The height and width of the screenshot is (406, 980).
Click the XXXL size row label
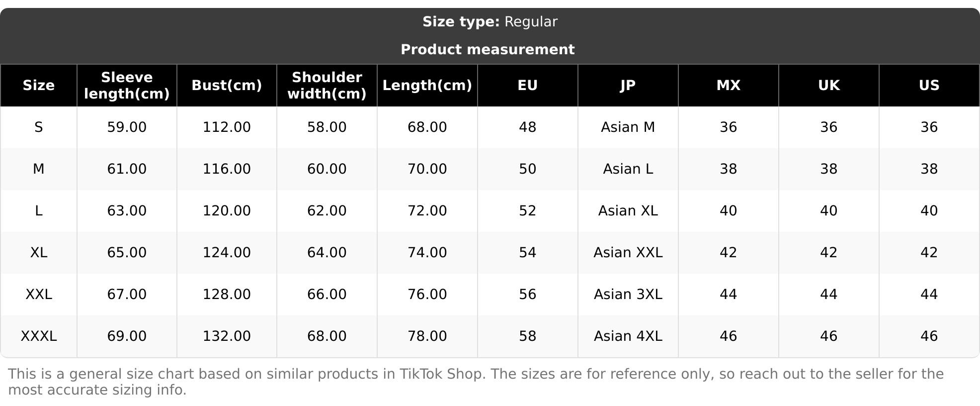39,336
